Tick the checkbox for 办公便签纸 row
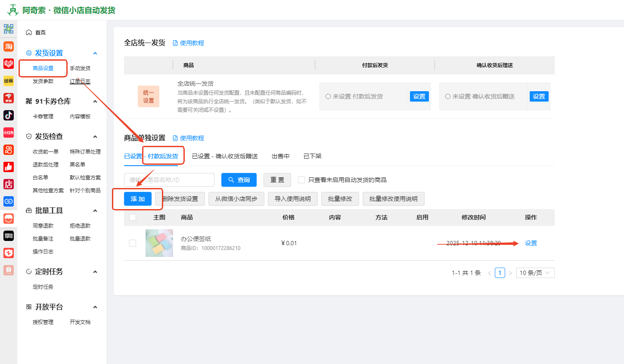 [x=133, y=243]
